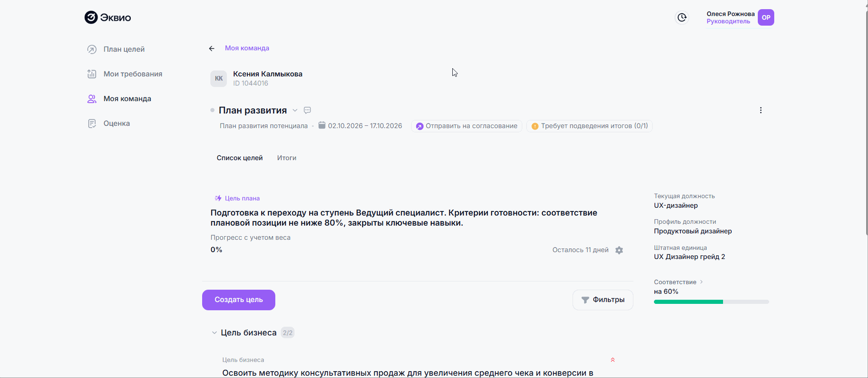Click the Соответствие 60% progress bar
868x378 pixels.
[x=711, y=302]
